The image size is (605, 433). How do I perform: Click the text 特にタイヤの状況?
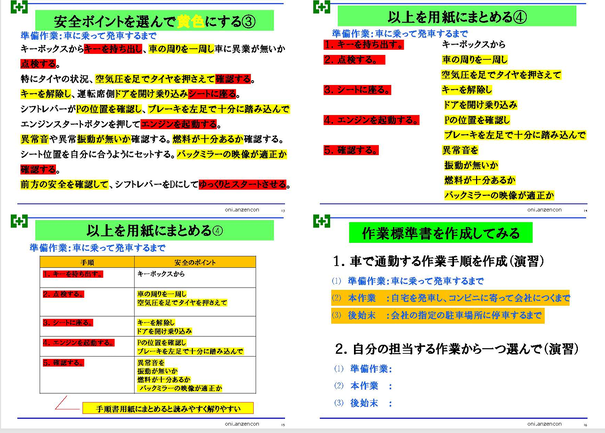pos(54,79)
